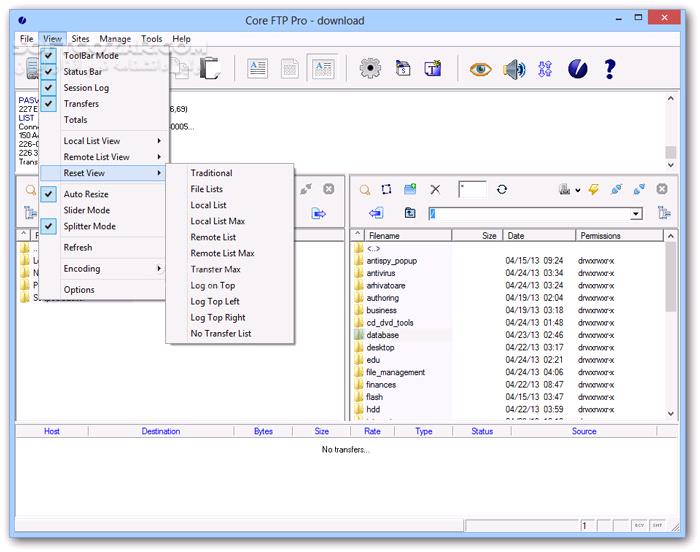Viewport: 700px width, 552px height.
Task: Sort remote files by Permissions column
Action: [x=620, y=235]
